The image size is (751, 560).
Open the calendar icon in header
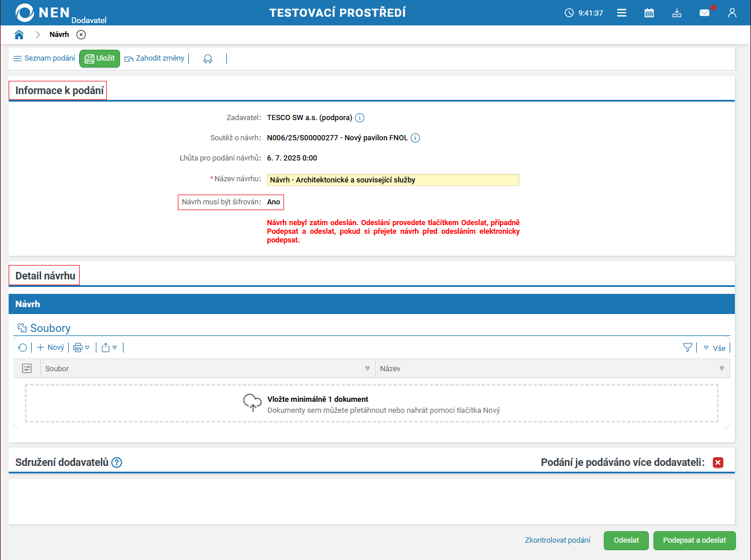point(649,13)
